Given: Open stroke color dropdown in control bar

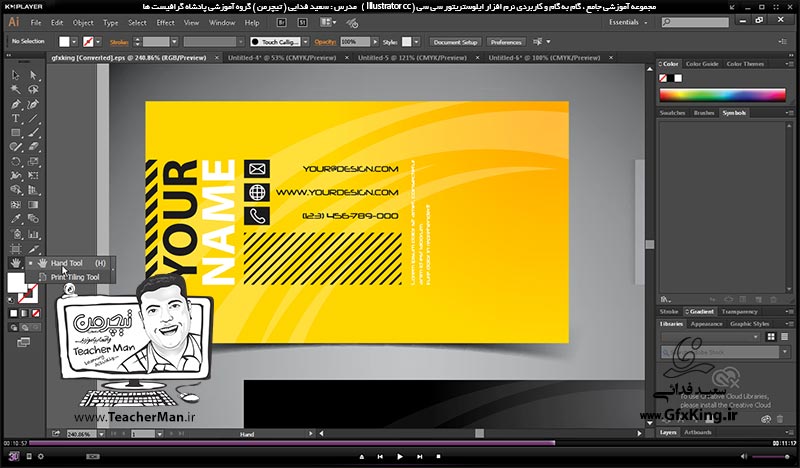Looking at the screenshot, I should 98,42.
